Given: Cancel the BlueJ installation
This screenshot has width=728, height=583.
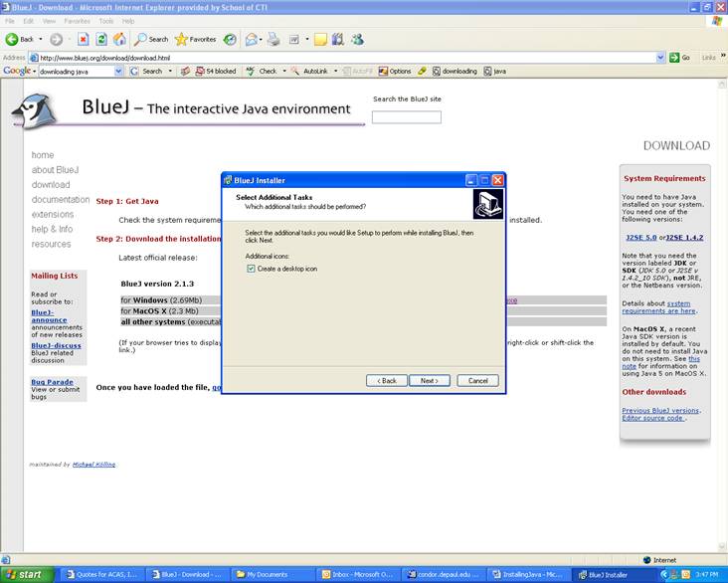Looking at the screenshot, I should click(x=477, y=380).
